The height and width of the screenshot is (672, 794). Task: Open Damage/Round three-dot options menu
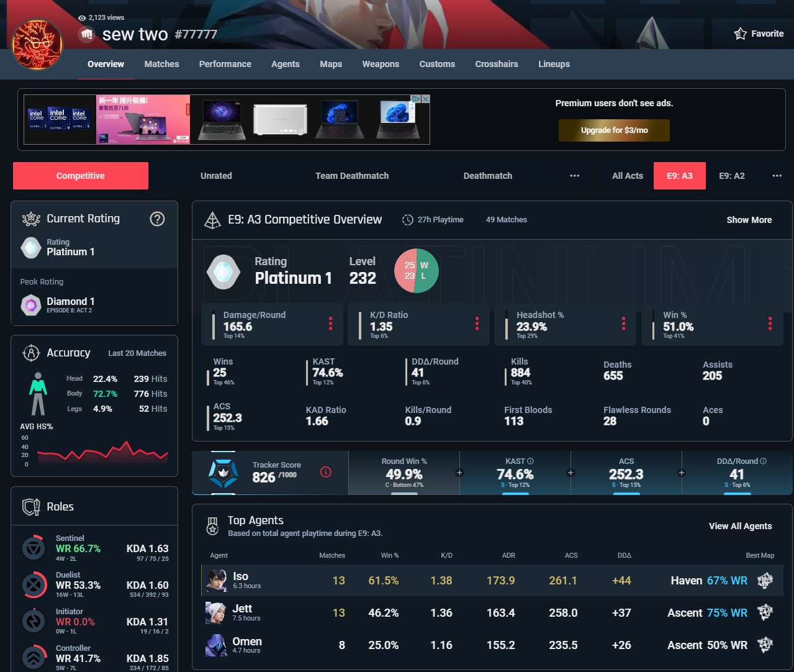[x=330, y=324]
